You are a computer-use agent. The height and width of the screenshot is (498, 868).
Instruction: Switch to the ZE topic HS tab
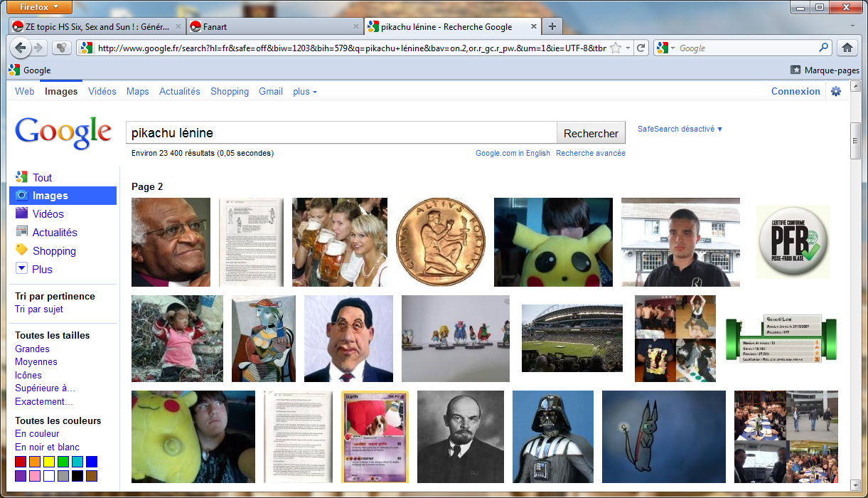97,27
